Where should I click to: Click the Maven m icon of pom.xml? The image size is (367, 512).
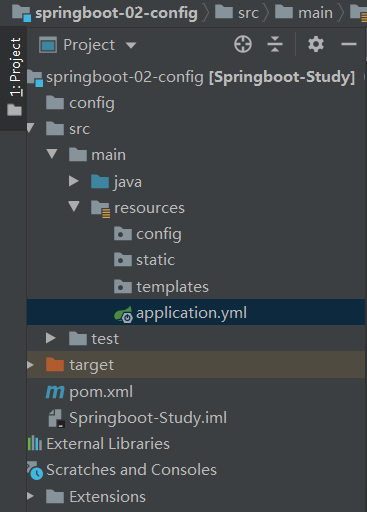pos(55,392)
